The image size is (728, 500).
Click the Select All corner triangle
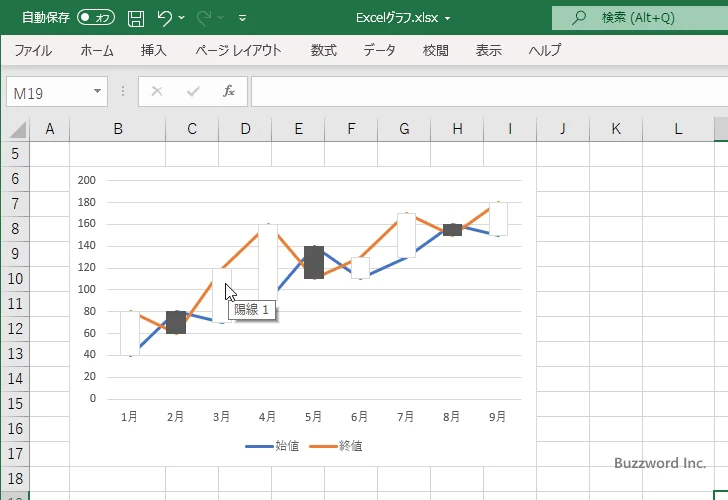coord(18,130)
